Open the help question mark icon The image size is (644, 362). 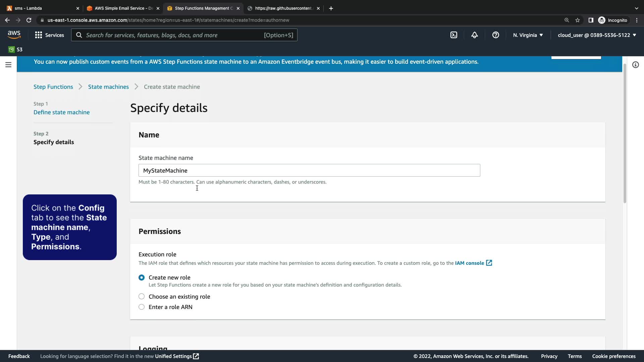coord(495,35)
